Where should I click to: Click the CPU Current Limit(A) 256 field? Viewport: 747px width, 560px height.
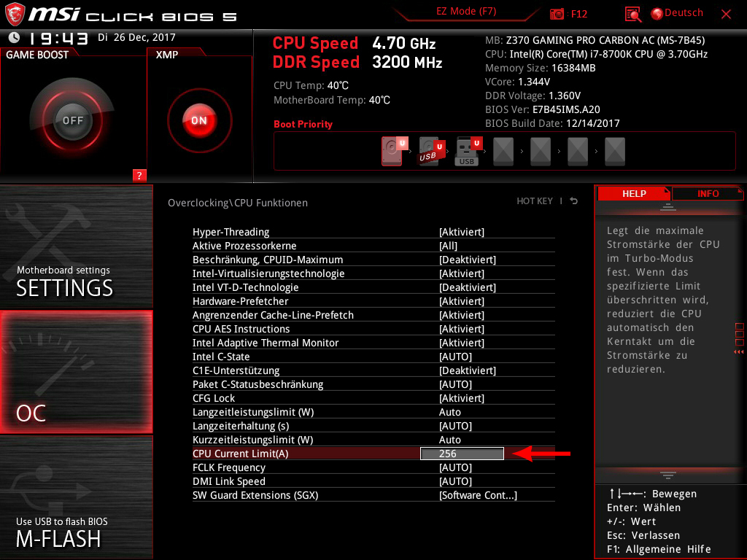[x=462, y=454]
